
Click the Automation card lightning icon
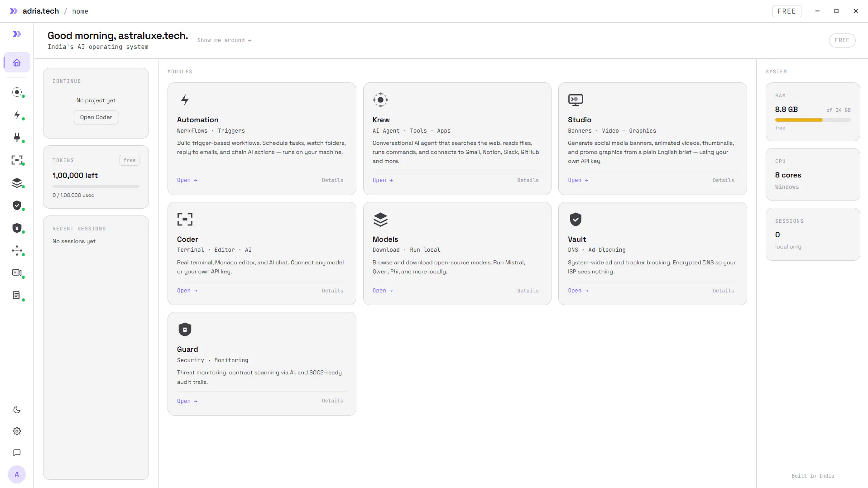[185, 100]
